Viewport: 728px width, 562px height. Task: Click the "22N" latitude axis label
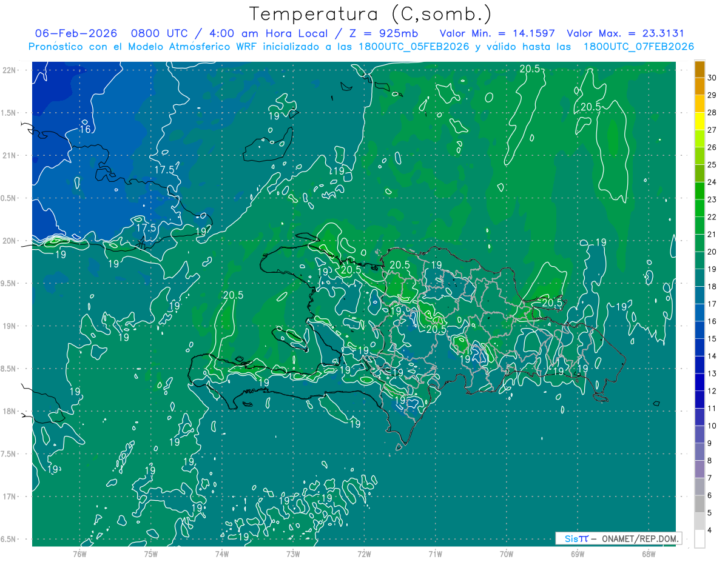pos(10,70)
